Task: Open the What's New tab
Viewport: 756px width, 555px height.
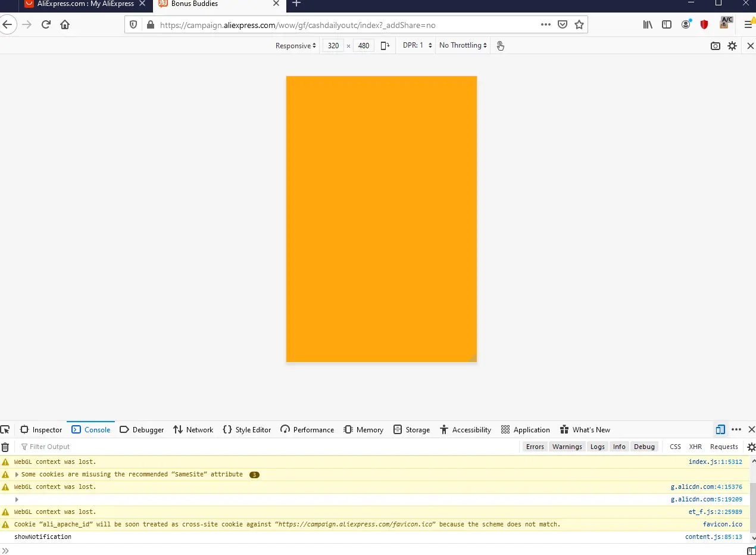Action: coord(585,429)
